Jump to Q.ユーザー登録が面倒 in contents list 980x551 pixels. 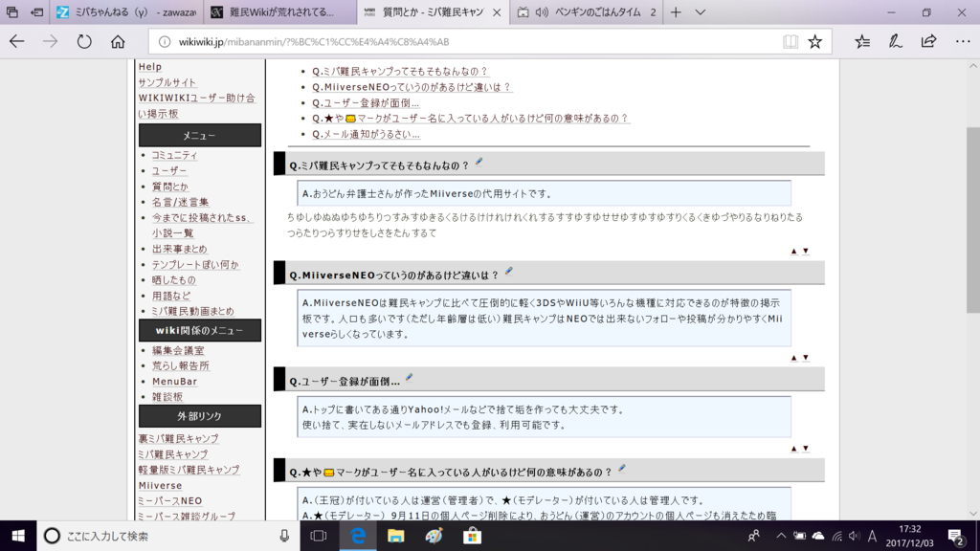click(x=366, y=102)
